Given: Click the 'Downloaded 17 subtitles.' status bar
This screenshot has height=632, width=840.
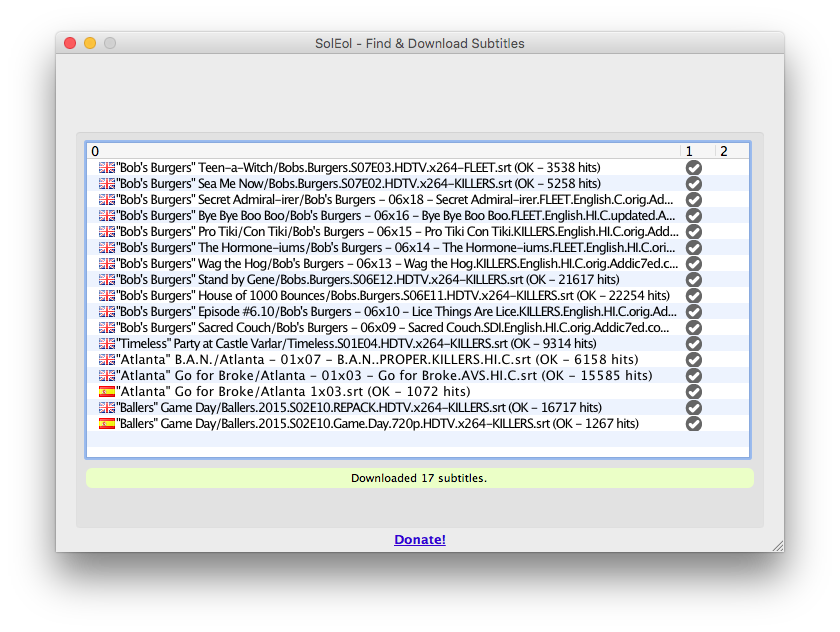Looking at the screenshot, I should (x=419, y=478).
